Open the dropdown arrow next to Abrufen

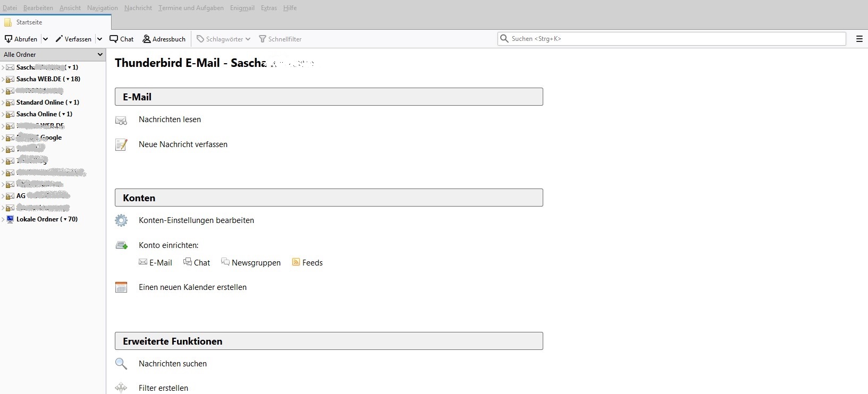(45, 39)
